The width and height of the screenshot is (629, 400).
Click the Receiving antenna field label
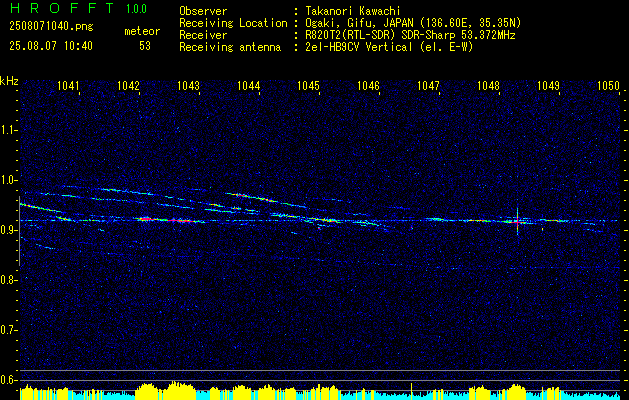tap(230, 47)
